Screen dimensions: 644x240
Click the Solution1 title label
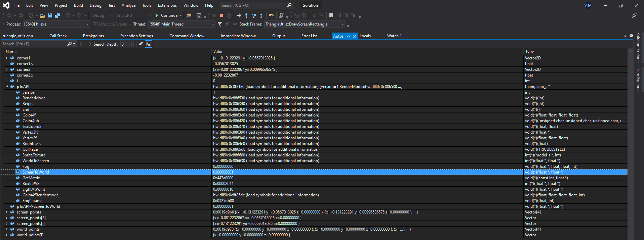pyautogui.click(x=311, y=5)
